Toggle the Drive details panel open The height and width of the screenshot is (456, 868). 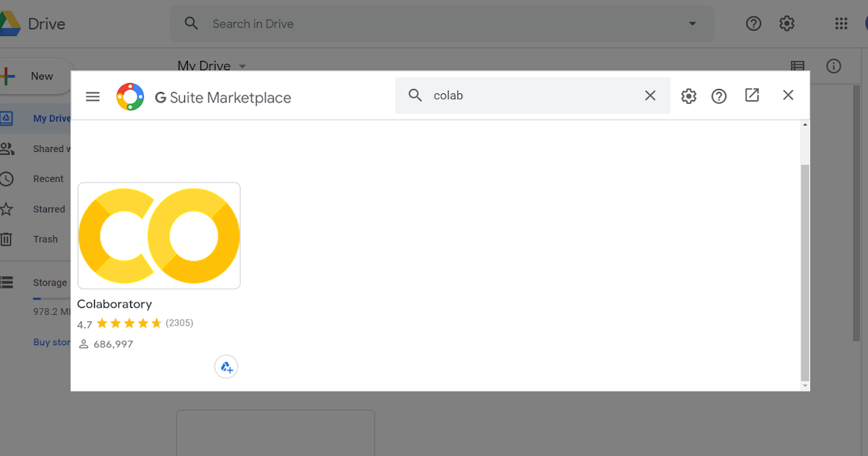click(x=833, y=66)
